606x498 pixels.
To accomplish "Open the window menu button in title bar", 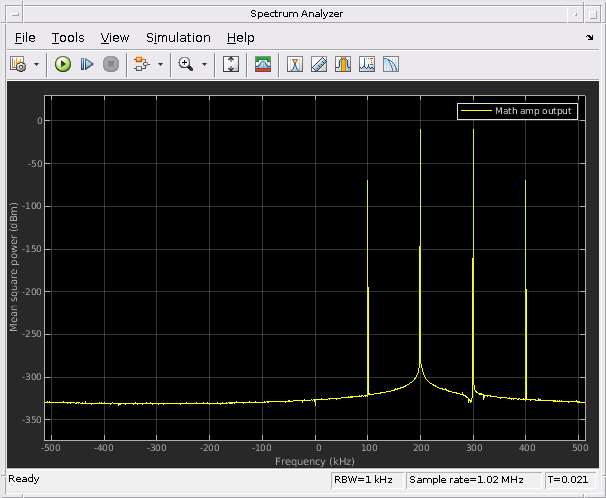I will [15, 14].
